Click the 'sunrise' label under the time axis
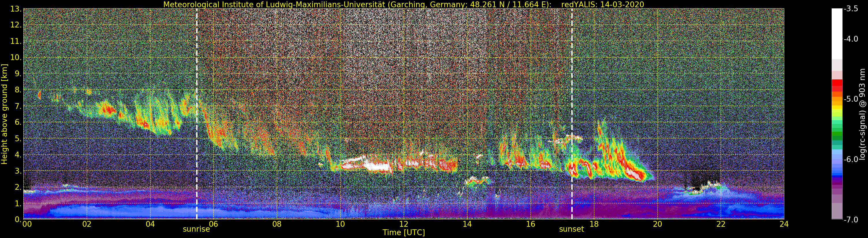The height and width of the screenshot is (238, 868). (196, 229)
